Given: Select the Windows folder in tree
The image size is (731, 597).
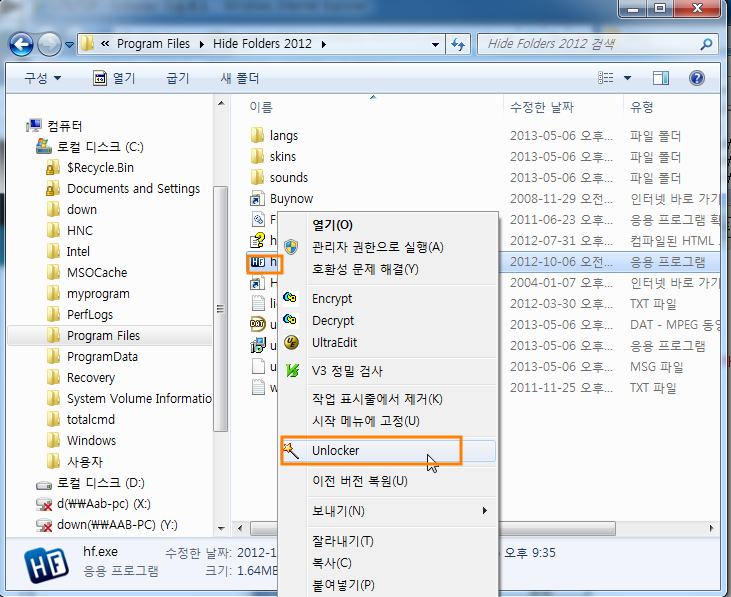Looking at the screenshot, I should 81,440.
